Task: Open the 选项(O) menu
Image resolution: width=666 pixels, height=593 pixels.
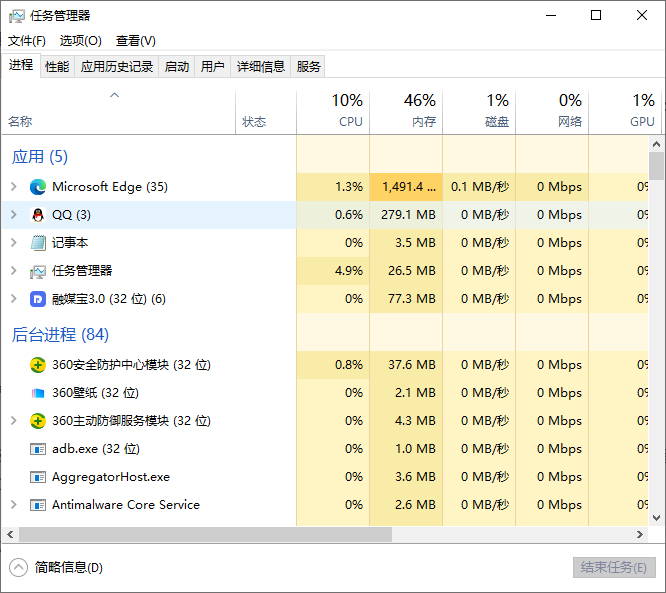Action: 81,41
